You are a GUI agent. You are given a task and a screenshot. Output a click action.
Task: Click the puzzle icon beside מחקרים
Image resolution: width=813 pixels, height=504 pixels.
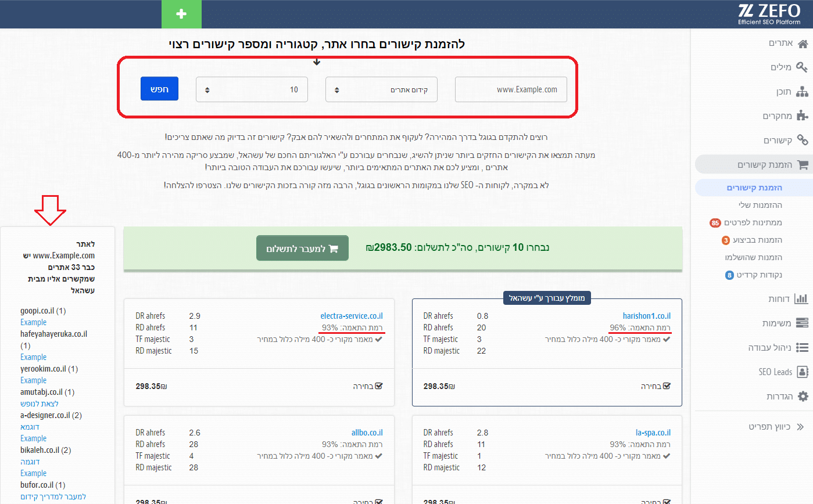[803, 116]
